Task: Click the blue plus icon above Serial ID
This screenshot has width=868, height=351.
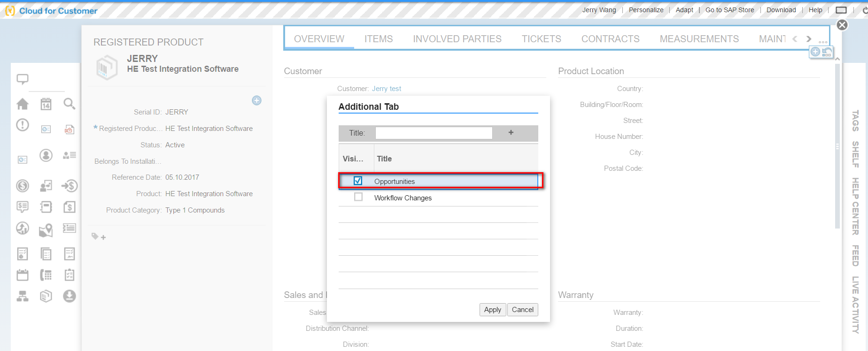Action: point(256,100)
